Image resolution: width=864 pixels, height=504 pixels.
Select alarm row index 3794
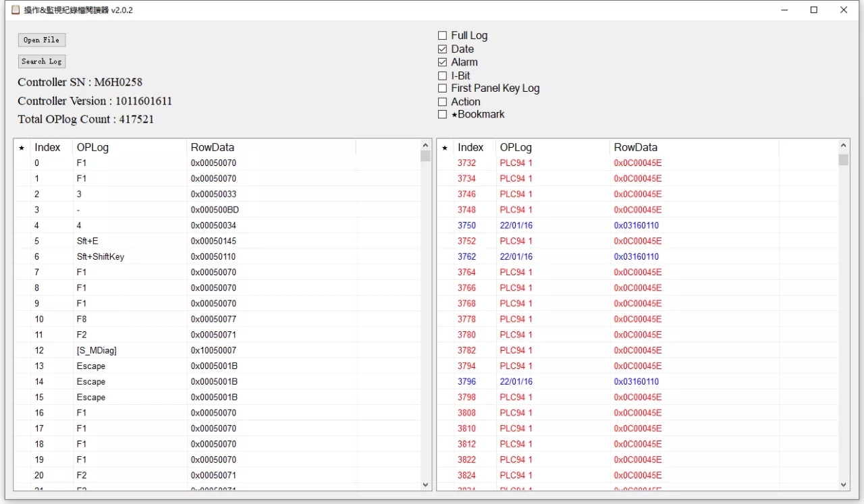(638, 366)
